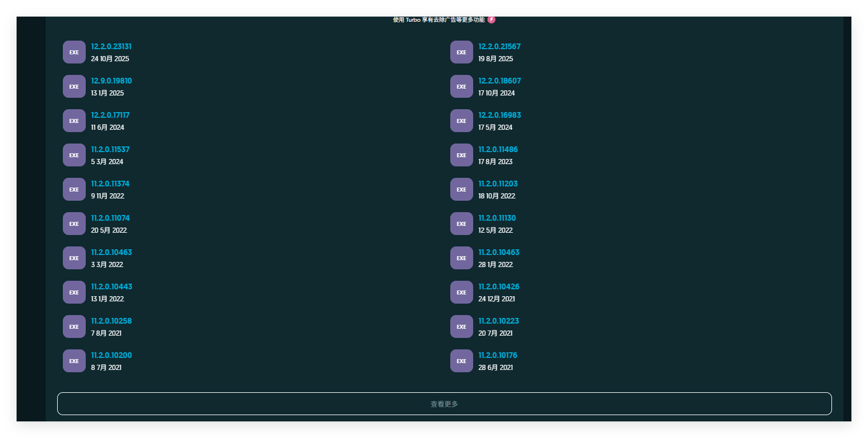This screenshot has width=868, height=438.
Task: Follow the 11.2.0.11537 version link
Action: click(x=110, y=149)
